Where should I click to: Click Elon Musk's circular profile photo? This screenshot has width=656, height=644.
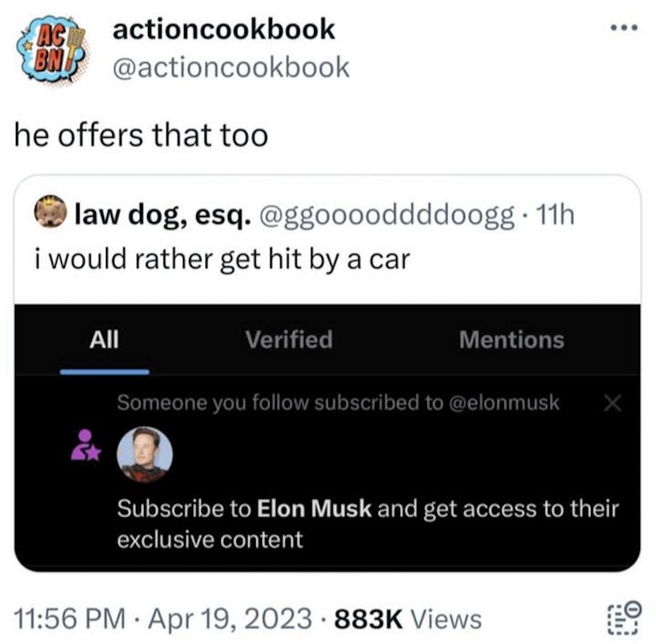[145, 455]
